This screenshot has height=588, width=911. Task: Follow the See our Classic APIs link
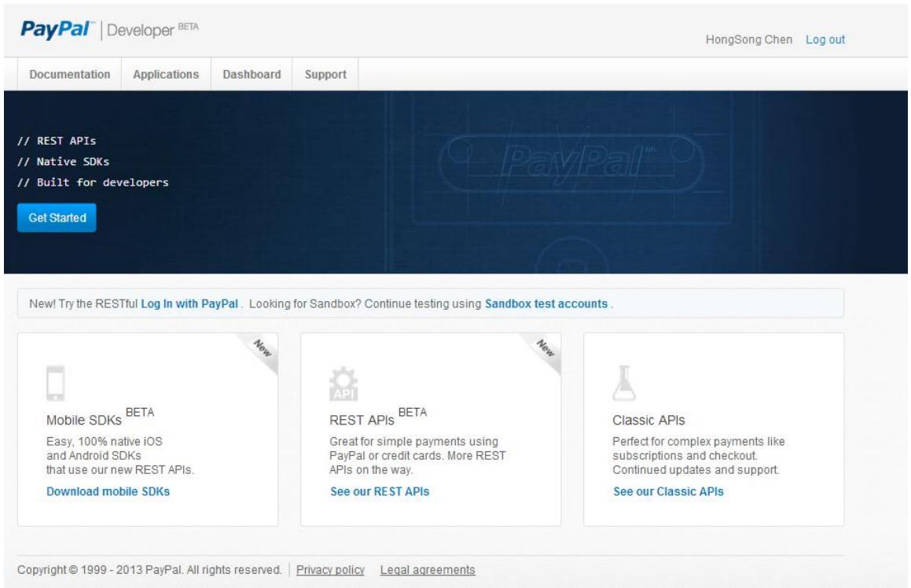click(x=669, y=491)
